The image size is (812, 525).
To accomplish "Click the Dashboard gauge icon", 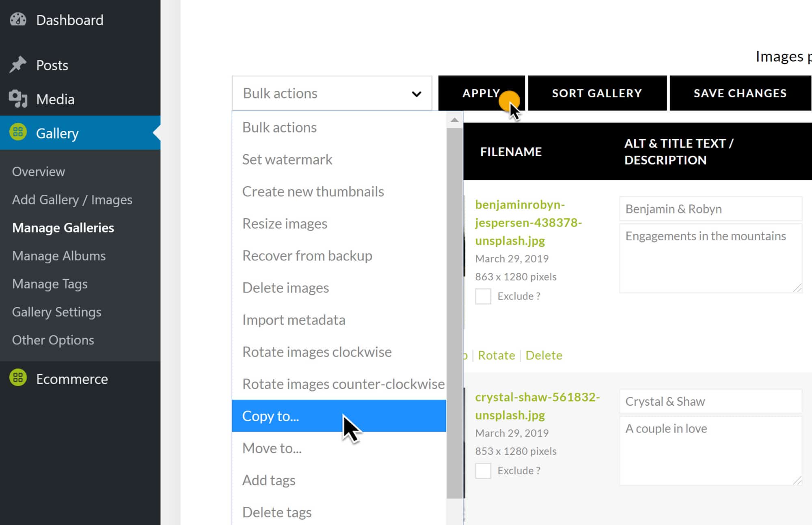I will [x=18, y=19].
